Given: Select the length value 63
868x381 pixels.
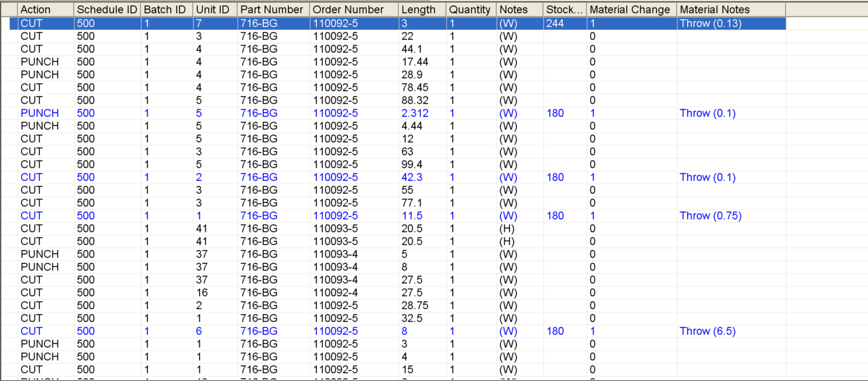Looking at the screenshot, I should [407, 151].
